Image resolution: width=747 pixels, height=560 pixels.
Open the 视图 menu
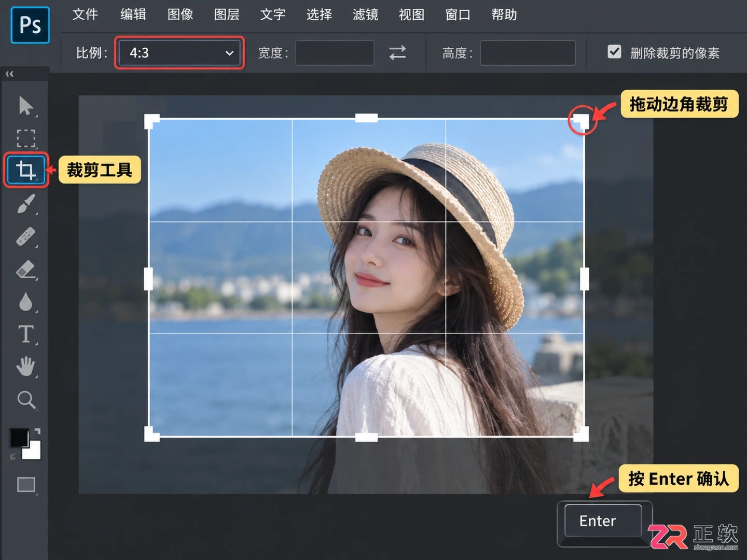coord(411,15)
